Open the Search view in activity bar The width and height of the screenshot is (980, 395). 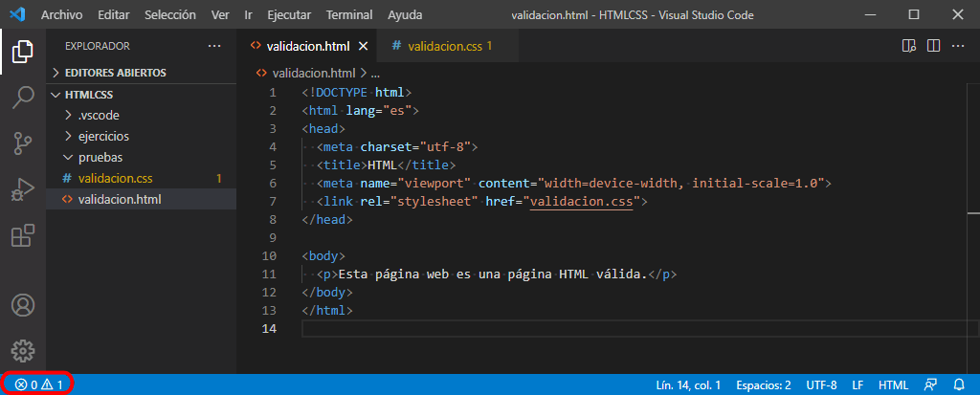(x=23, y=96)
